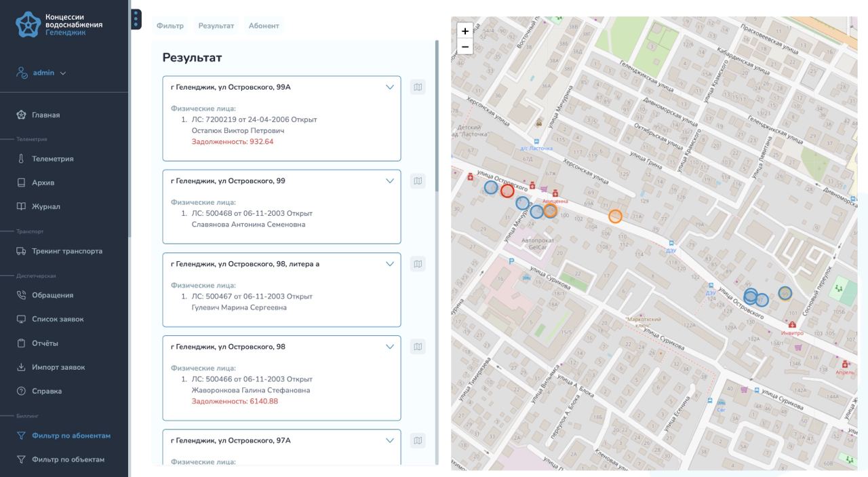Open Трекинг транспорта section

[66, 251]
